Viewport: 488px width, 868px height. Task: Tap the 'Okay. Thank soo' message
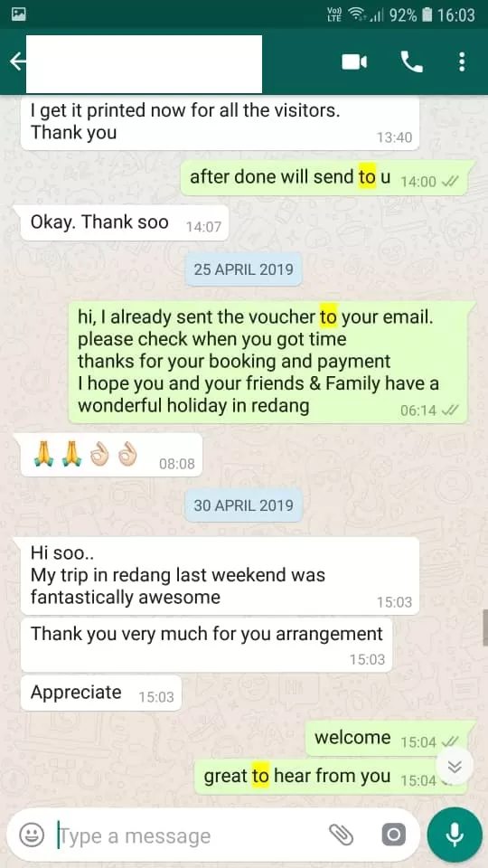tap(125, 223)
